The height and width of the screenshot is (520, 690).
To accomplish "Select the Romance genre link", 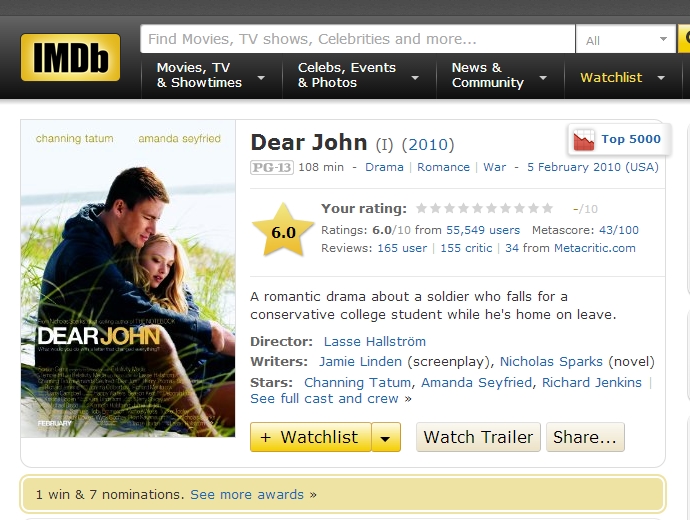I will point(443,167).
